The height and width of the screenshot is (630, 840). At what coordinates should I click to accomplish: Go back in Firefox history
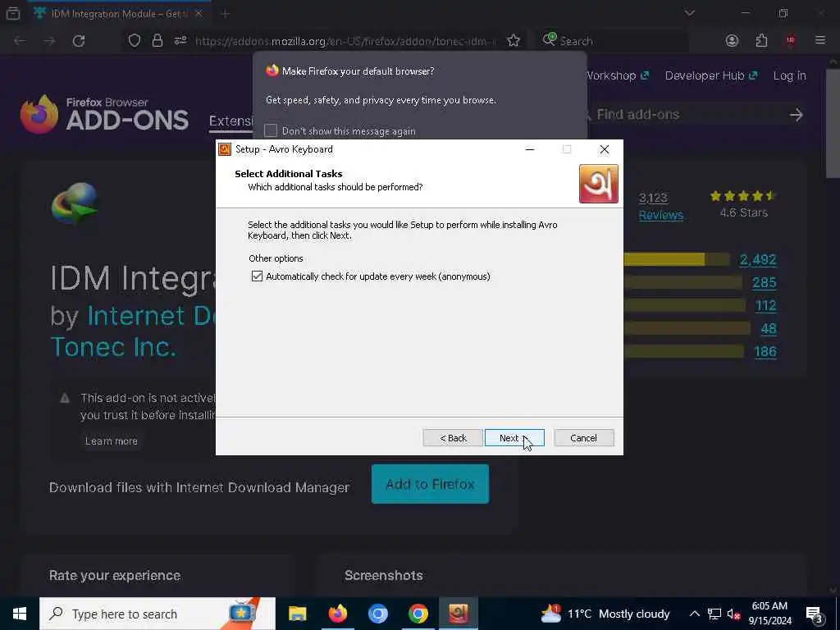point(21,41)
